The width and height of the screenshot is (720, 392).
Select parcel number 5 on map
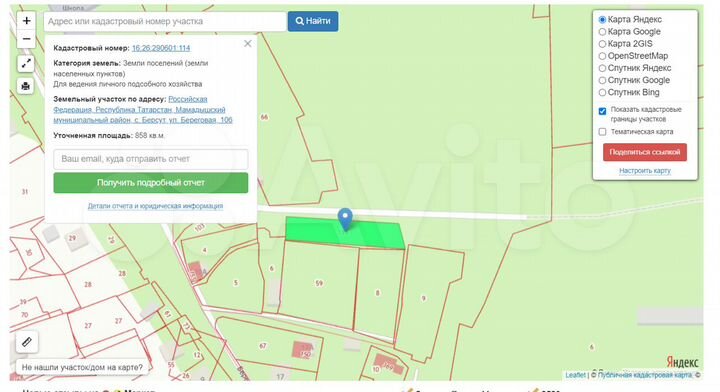tap(236, 283)
